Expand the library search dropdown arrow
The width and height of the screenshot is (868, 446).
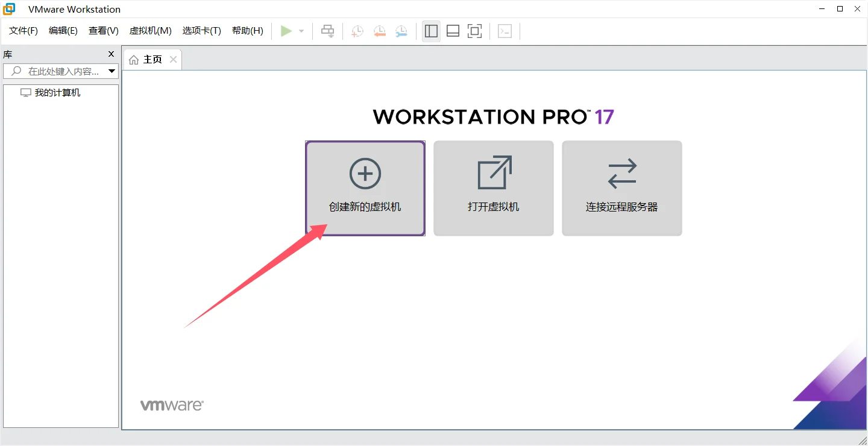tap(112, 71)
